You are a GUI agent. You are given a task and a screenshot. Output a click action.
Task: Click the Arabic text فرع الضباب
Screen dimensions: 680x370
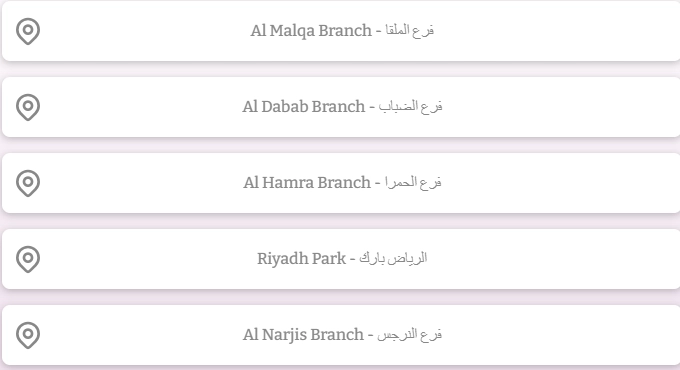tap(410, 106)
